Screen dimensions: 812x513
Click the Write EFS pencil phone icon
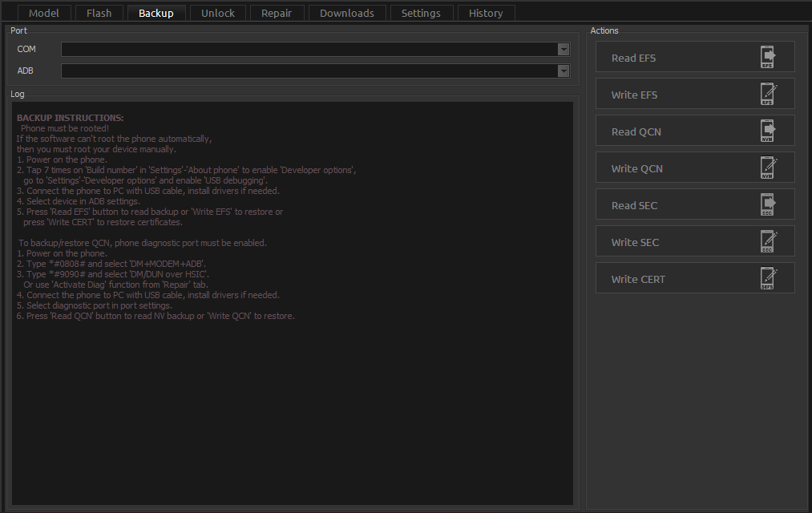(x=768, y=95)
